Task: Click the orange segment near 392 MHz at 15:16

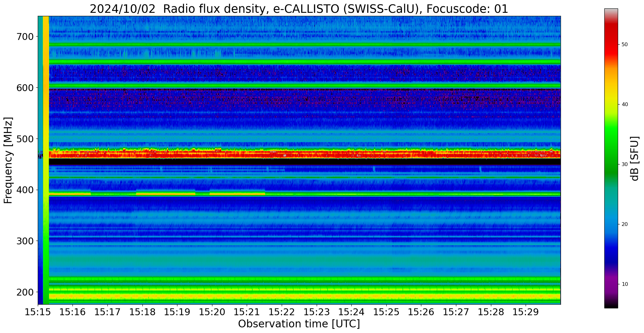Action: tap(70, 194)
